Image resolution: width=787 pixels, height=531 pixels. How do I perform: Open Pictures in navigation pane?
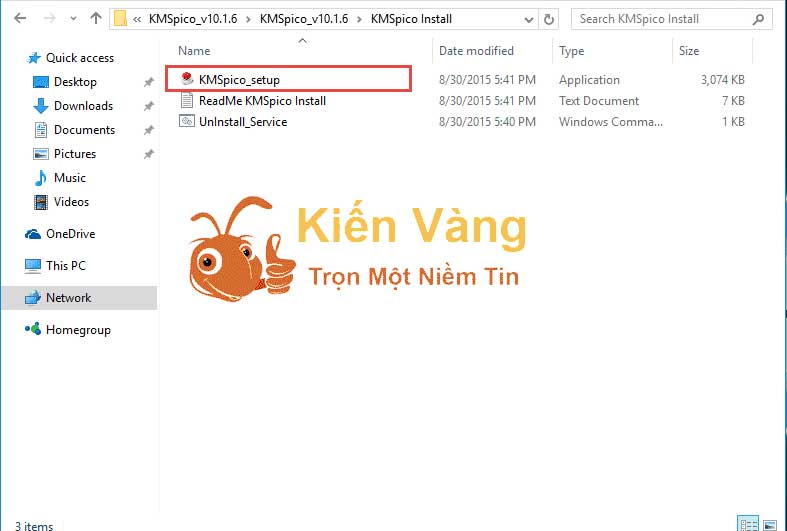point(75,154)
